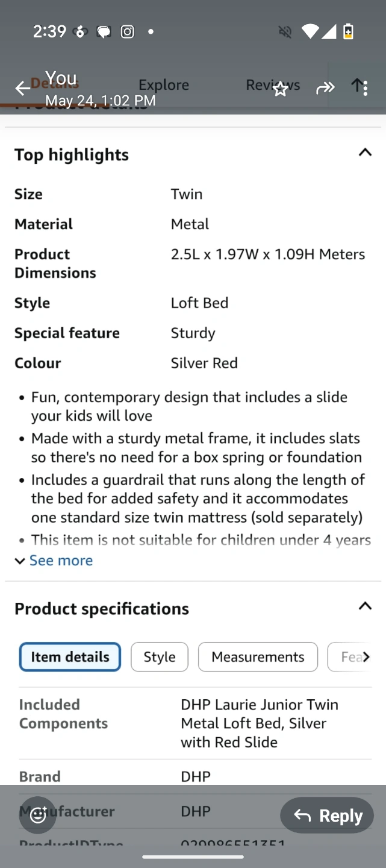386x868 pixels.
Task: Collapse the Top highlights section
Action: coord(365,153)
